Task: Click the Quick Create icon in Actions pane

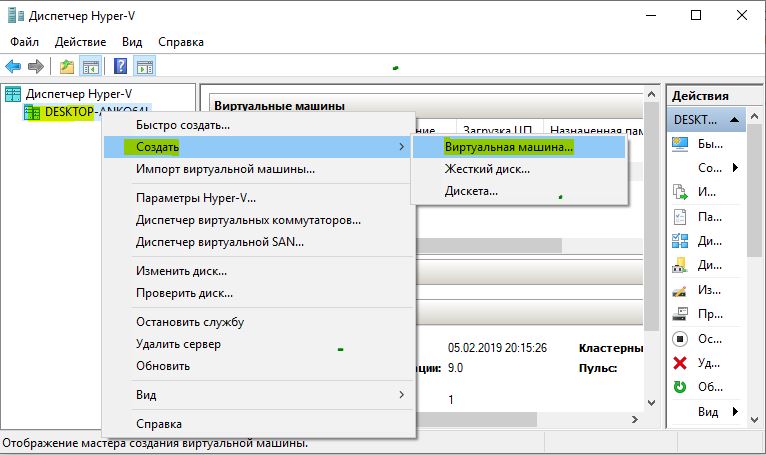Action: pyautogui.click(x=680, y=144)
